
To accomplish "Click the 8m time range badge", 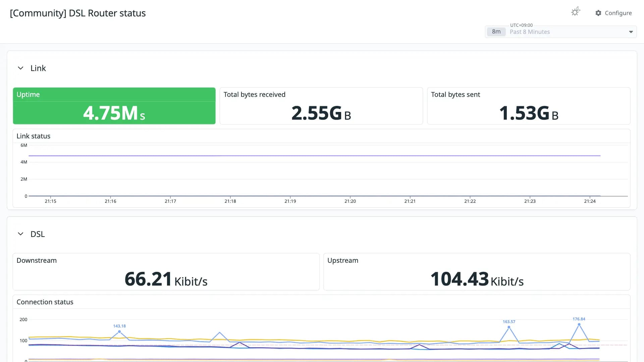I will click(496, 32).
